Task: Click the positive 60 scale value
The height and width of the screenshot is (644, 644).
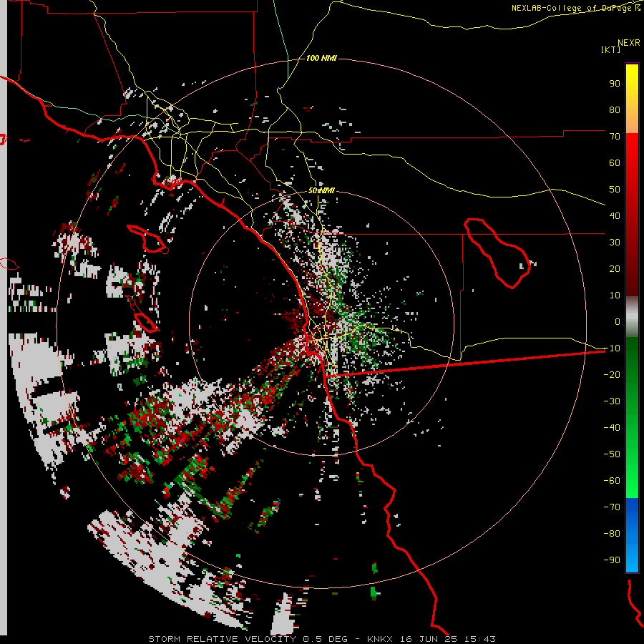Action: click(x=615, y=162)
